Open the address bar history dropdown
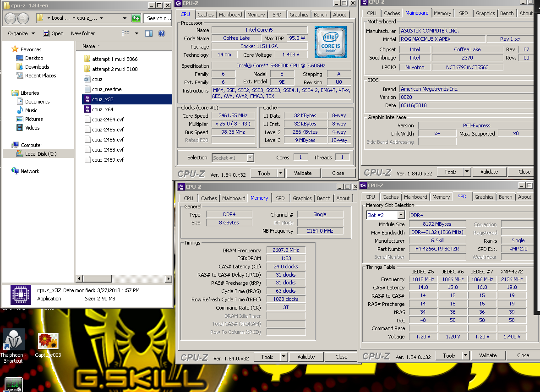The width and height of the screenshot is (540, 392). (125, 18)
